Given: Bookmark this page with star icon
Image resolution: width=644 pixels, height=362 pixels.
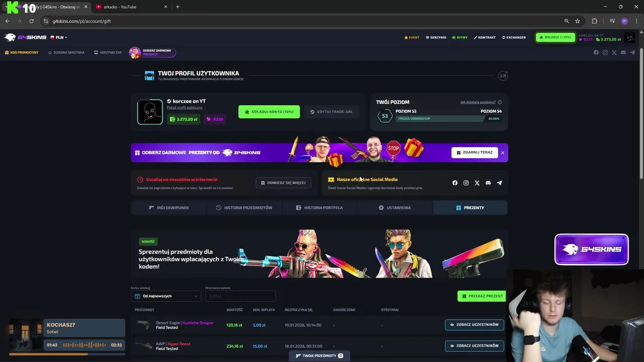Looking at the screenshot, I should (578, 21).
